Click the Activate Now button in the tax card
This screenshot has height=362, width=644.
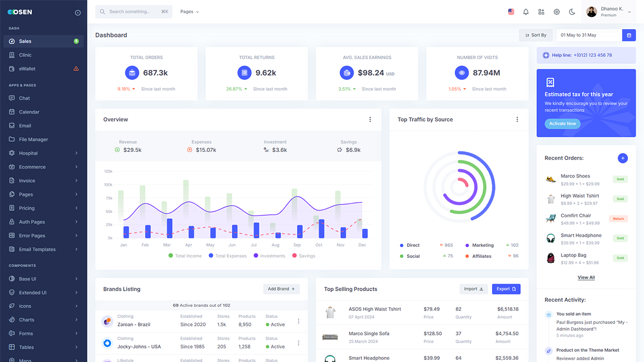tap(562, 123)
